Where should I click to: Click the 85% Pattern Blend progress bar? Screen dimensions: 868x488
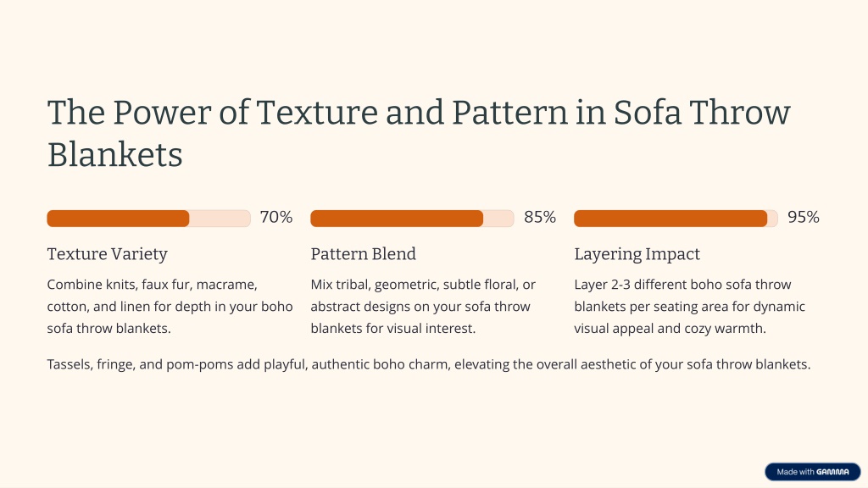point(412,219)
